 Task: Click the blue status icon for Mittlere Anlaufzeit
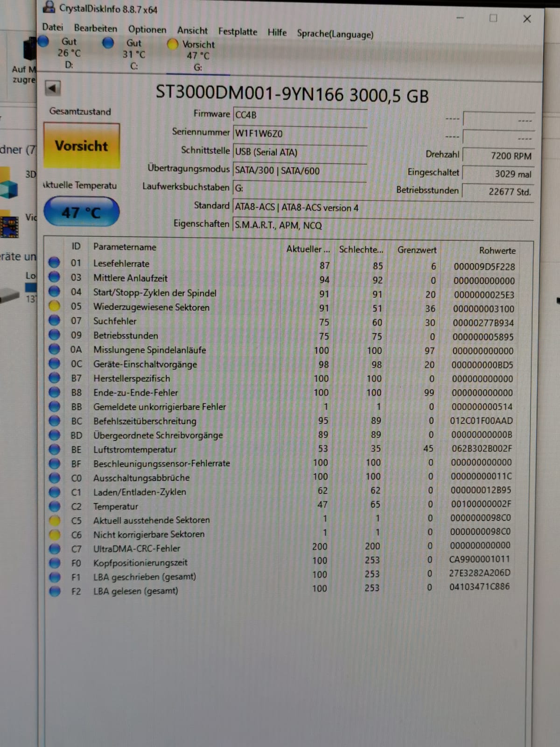(x=54, y=277)
